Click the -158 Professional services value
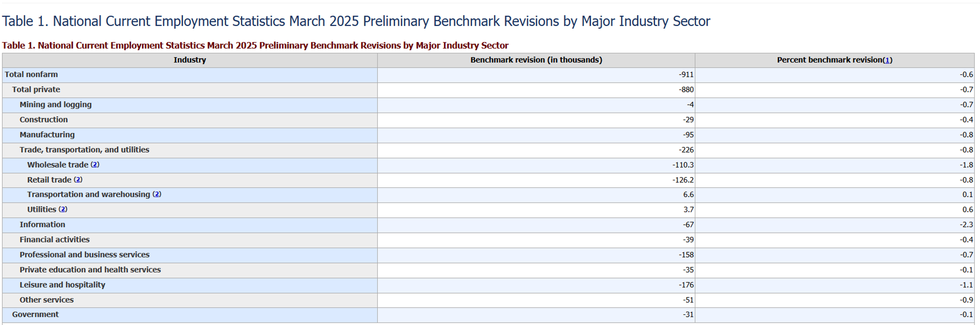 tap(686, 255)
